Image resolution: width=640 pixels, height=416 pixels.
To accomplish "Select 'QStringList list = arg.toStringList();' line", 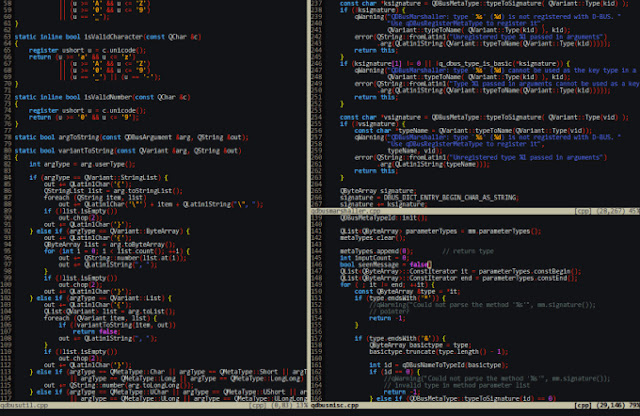I will tap(113, 191).
